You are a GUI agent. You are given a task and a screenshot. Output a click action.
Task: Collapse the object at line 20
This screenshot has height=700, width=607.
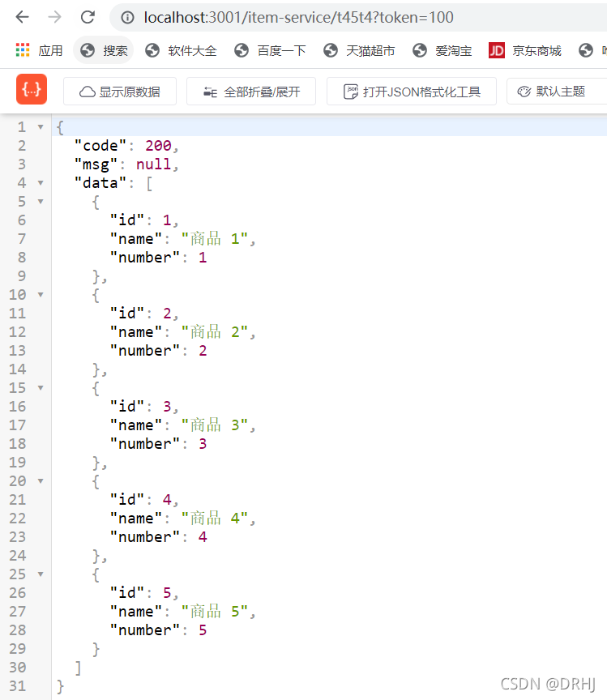point(41,481)
